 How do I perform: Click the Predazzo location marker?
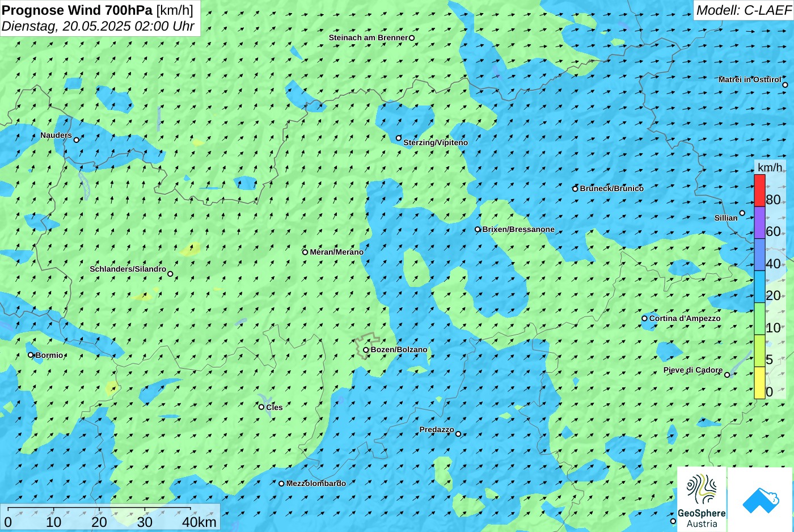point(458,434)
